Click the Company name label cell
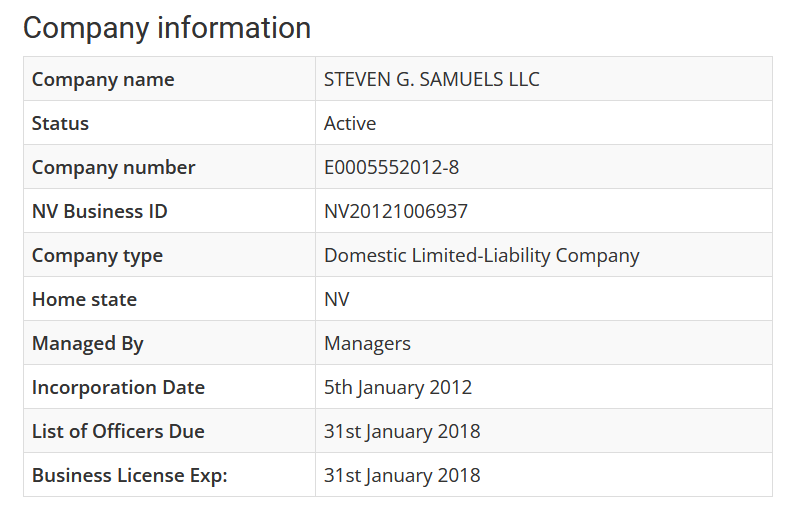785x514 pixels. [x=103, y=80]
